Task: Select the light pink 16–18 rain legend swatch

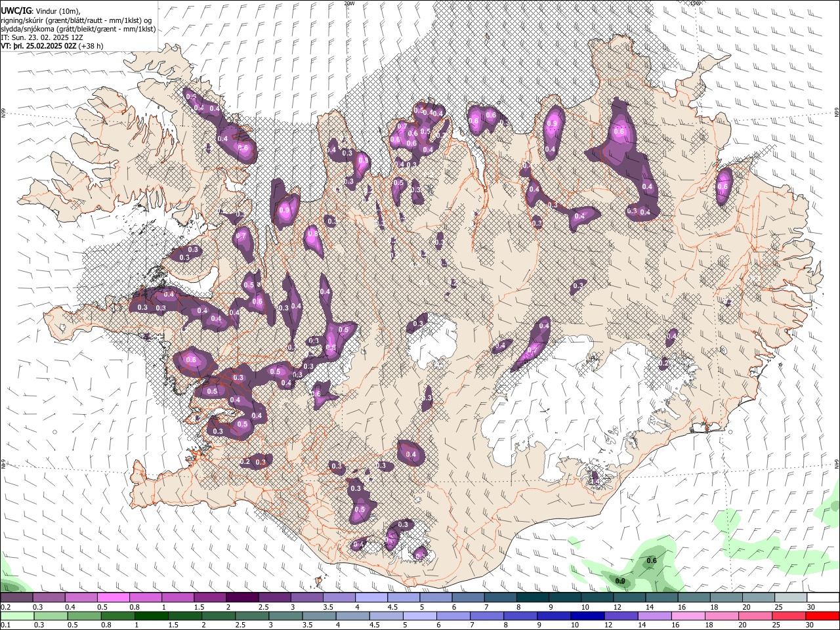Action: 687,616
